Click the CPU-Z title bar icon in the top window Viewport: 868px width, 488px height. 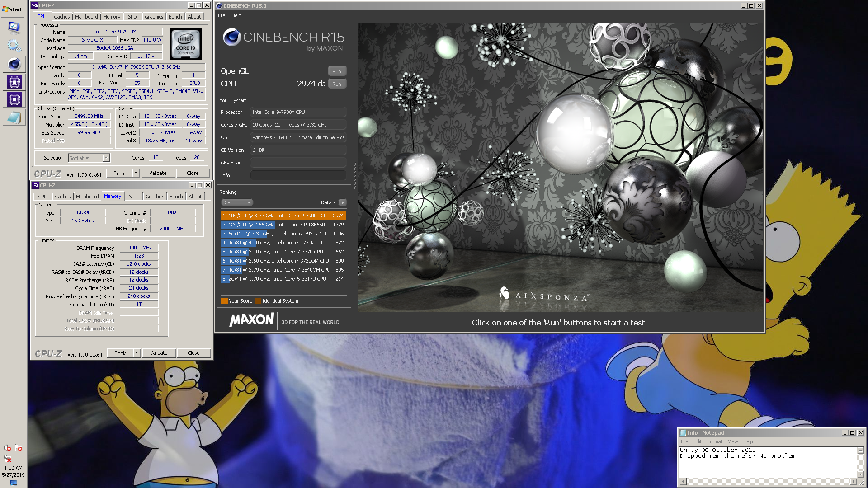point(35,5)
